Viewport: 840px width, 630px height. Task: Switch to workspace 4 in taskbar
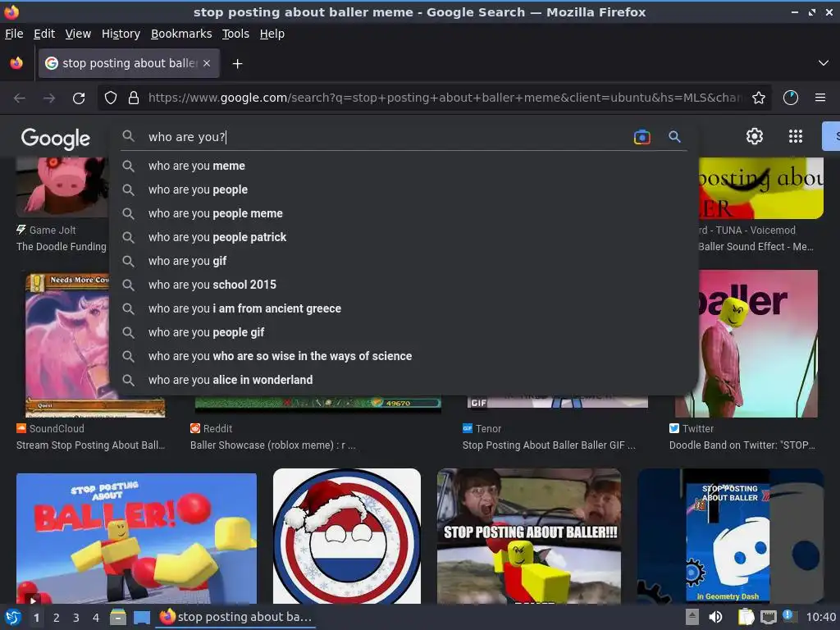pyautogui.click(x=96, y=618)
